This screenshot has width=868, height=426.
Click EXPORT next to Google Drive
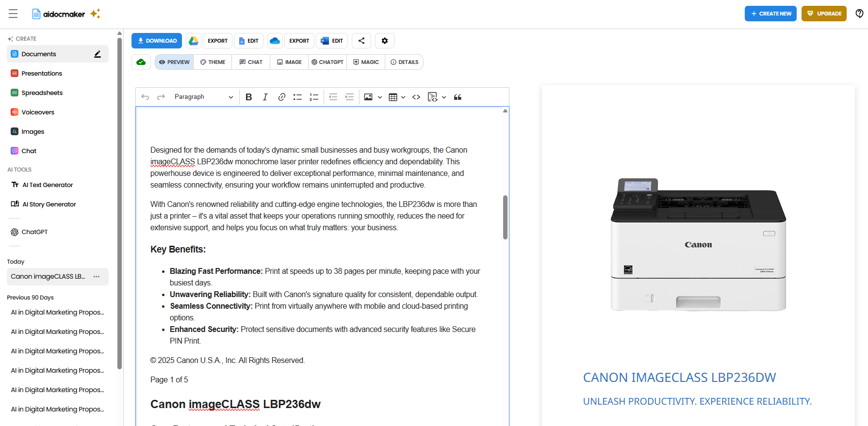coord(217,41)
